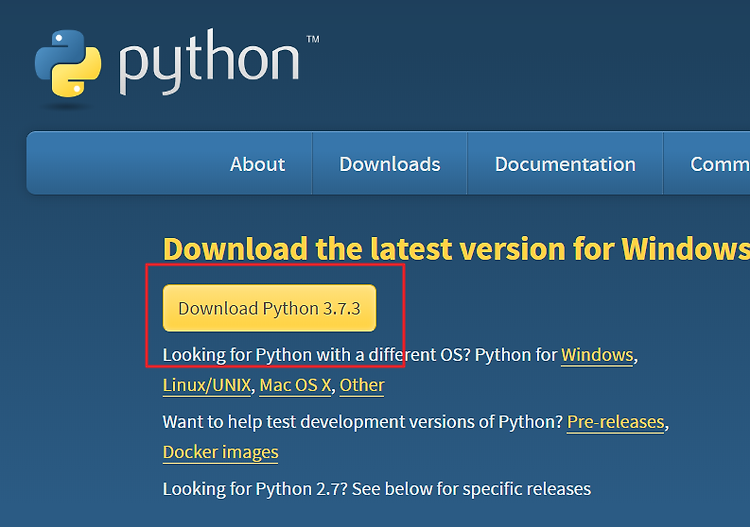This screenshot has height=527, width=750.
Task: Click the 'Download the latest version' heading
Action: [x=456, y=249]
